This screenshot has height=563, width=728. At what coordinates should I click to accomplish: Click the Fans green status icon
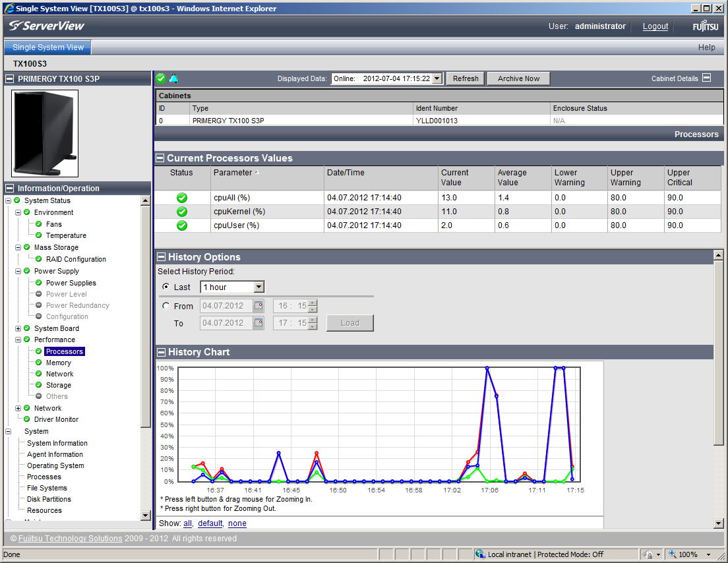pos(38,224)
